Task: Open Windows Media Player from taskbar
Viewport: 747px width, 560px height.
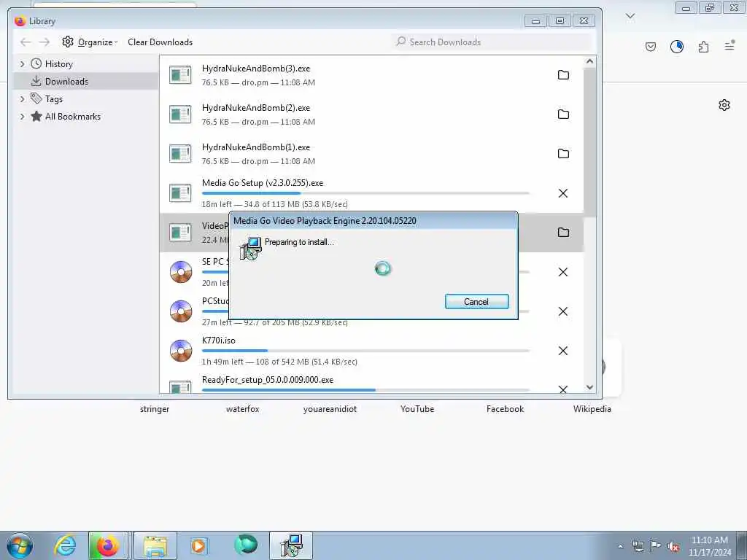Action: [x=199, y=545]
